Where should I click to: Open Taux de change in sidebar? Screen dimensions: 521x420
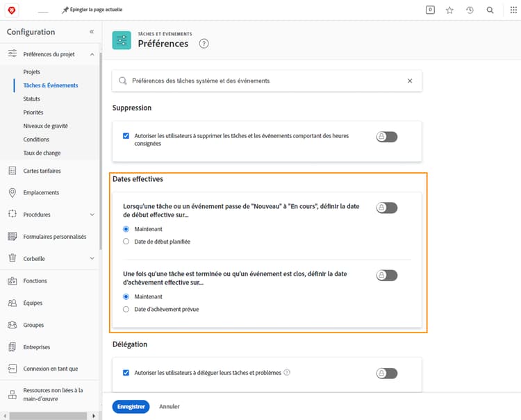click(42, 153)
